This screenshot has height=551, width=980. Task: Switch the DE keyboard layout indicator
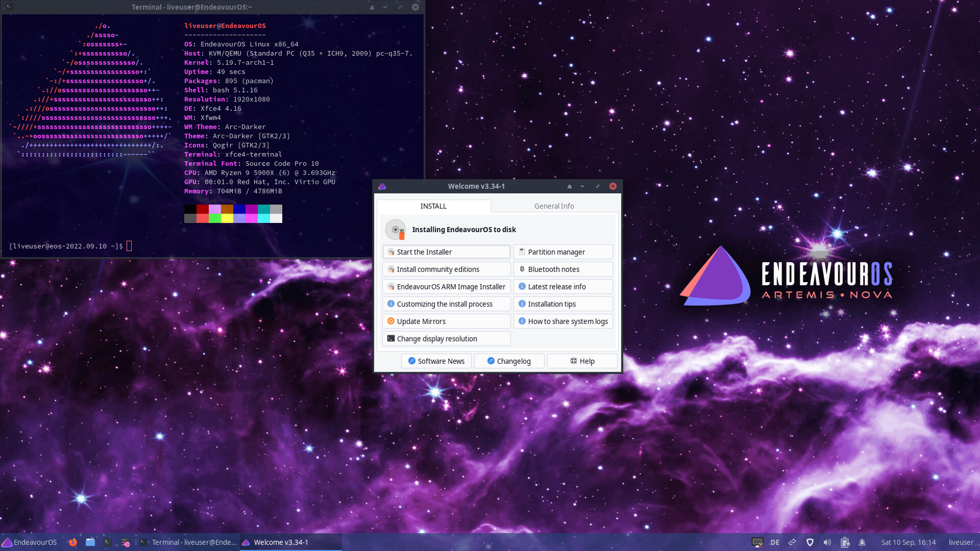point(775,542)
